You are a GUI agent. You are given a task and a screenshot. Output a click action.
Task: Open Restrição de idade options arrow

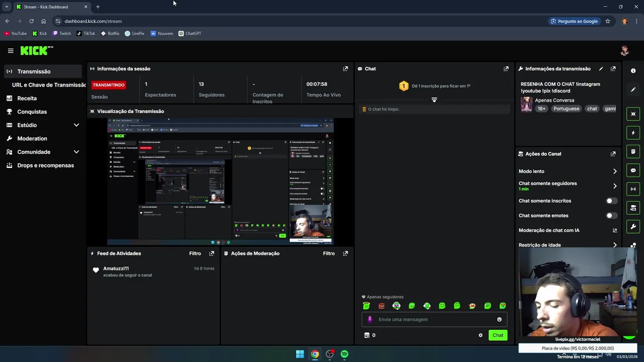click(x=615, y=245)
